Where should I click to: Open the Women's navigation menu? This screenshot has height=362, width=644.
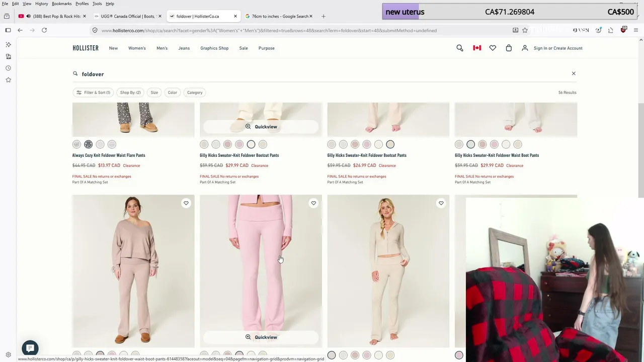[137, 48]
